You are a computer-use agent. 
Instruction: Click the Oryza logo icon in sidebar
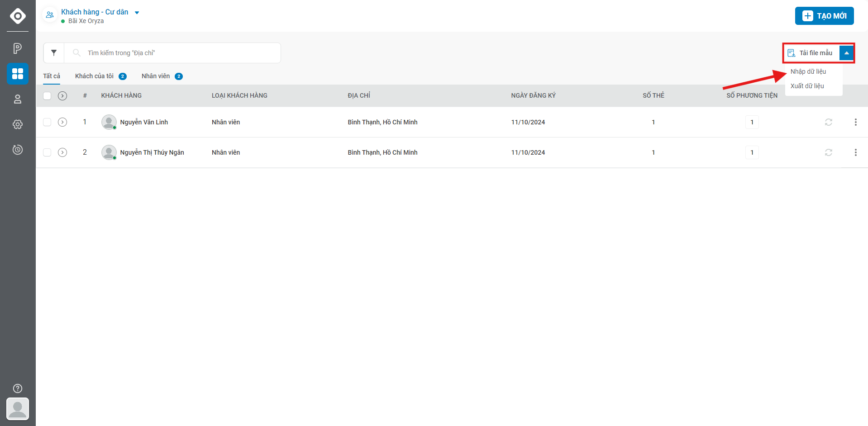point(18,16)
